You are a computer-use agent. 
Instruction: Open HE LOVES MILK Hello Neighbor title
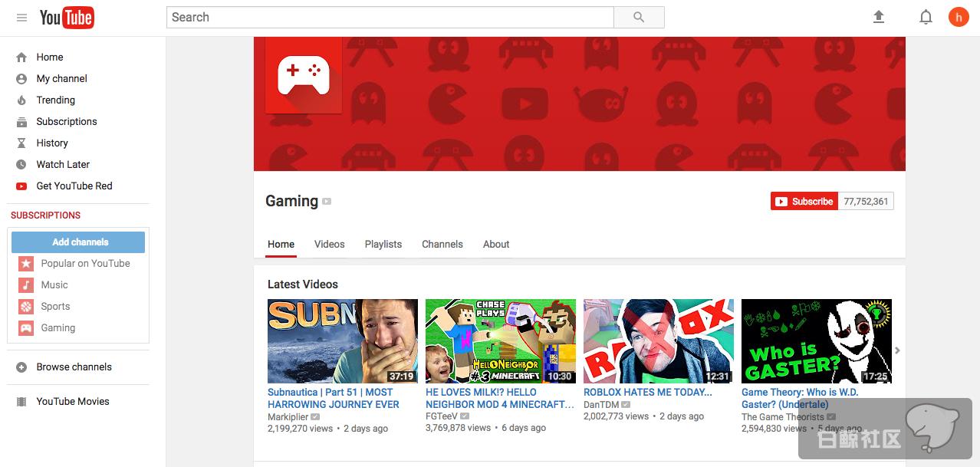click(500, 398)
